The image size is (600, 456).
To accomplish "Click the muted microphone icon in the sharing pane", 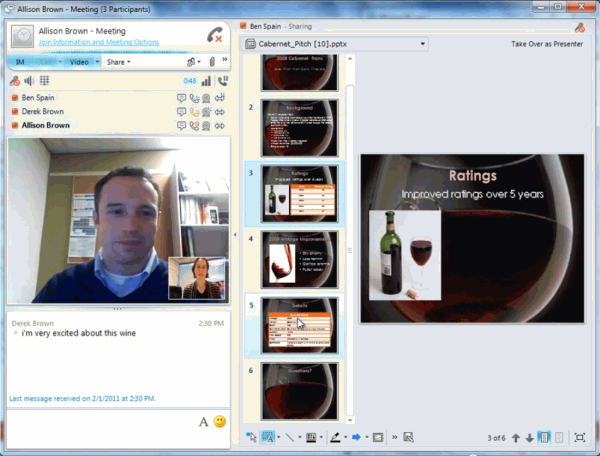I will tap(579, 28).
